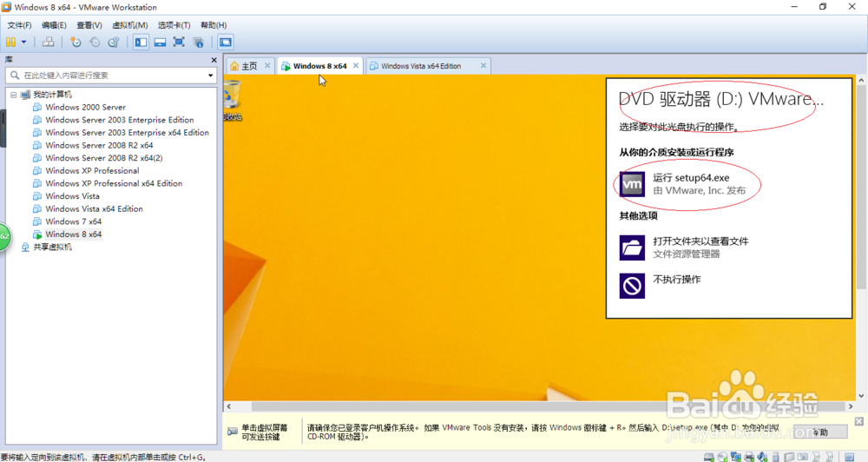868x462 pixels.
Task: Select 我的计算机 in the library tree
Action: [x=53, y=95]
